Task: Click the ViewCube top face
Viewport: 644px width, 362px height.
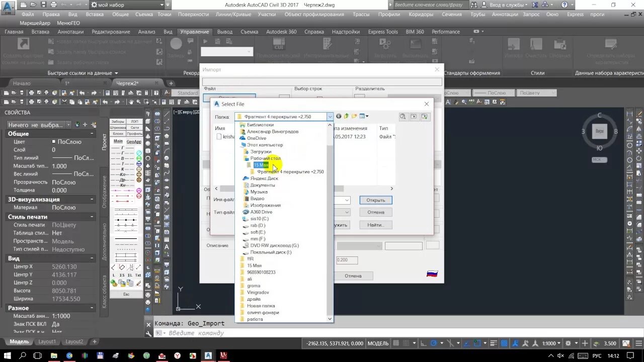Action: (599, 131)
